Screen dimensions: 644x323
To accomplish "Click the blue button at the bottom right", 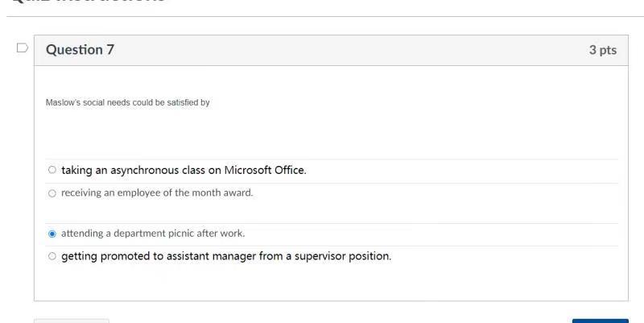I will (x=600, y=321).
